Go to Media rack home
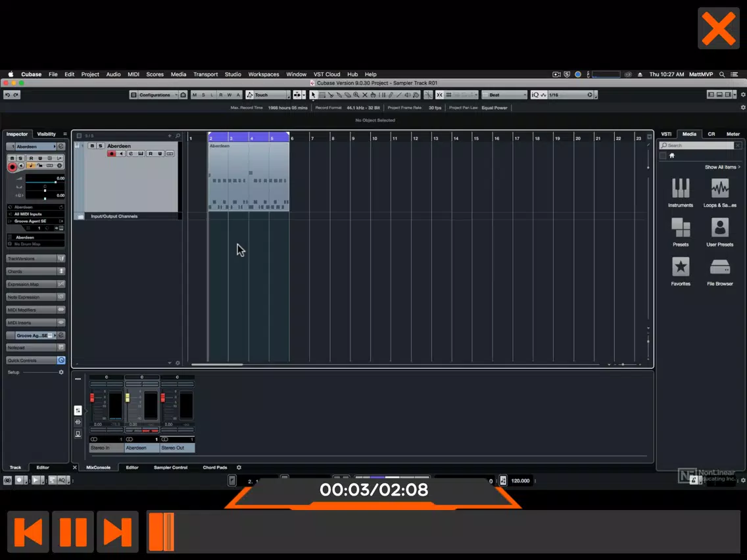 pos(672,156)
